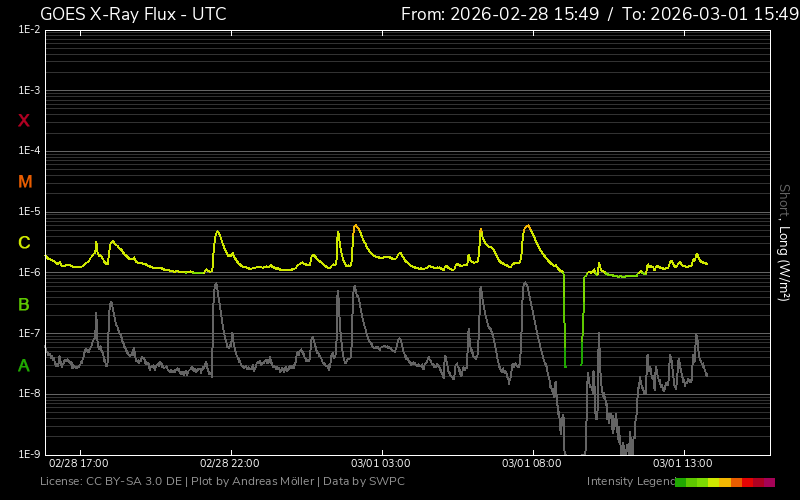The height and width of the screenshot is (500, 800).
Task: Click the end of the yellow curve after 13:00
Action: click(x=706, y=263)
